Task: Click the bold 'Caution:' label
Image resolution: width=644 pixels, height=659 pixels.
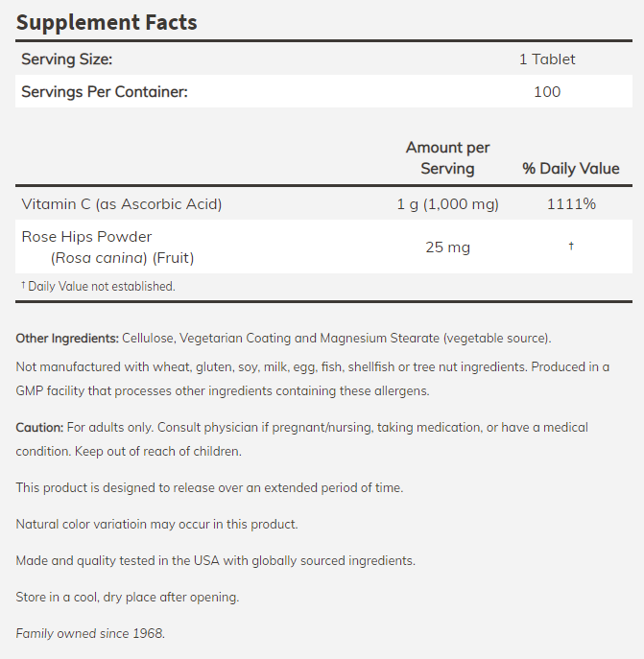Action: pos(39,427)
